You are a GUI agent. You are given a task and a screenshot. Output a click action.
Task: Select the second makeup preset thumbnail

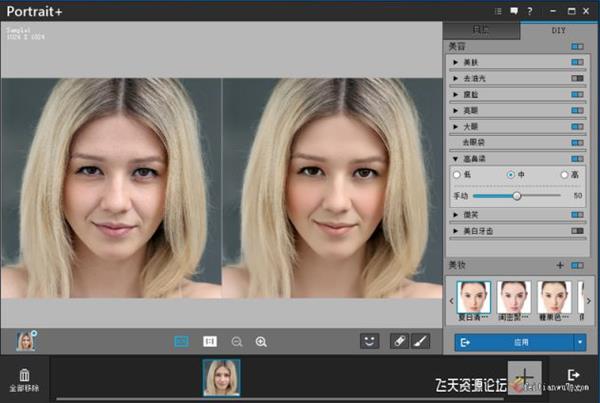(x=514, y=297)
